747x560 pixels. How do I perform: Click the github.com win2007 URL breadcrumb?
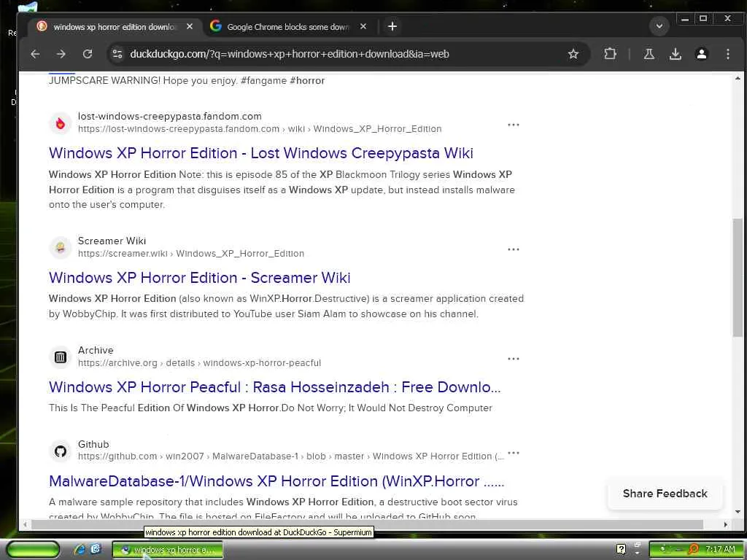[290, 456]
